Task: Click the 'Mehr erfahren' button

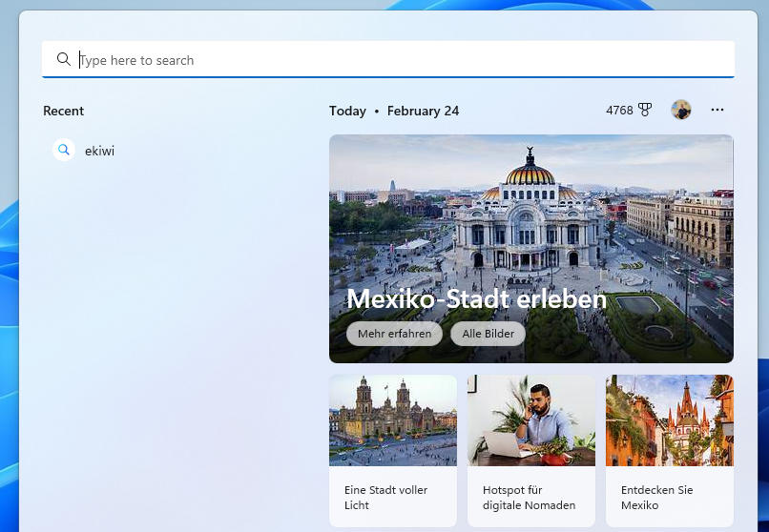Action: pos(394,334)
